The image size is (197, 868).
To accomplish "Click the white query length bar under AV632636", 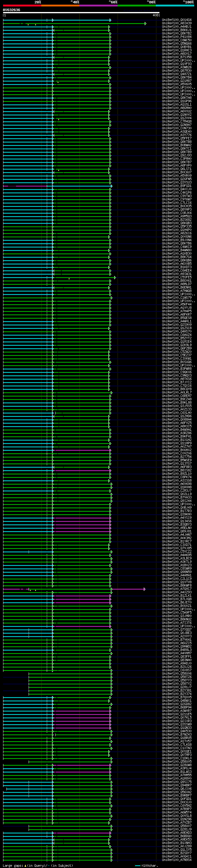I will click(81, 12).
